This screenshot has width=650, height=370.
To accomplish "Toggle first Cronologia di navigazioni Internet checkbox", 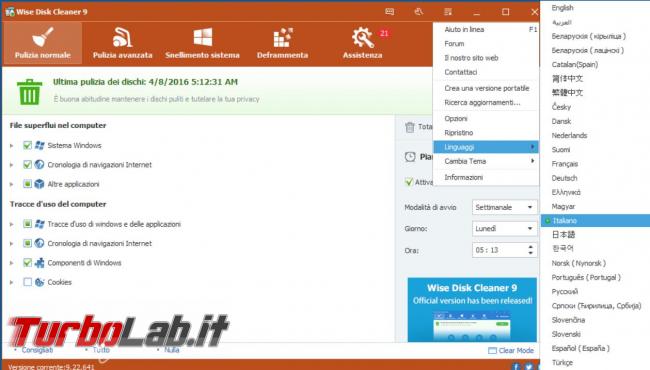I will point(27,164).
